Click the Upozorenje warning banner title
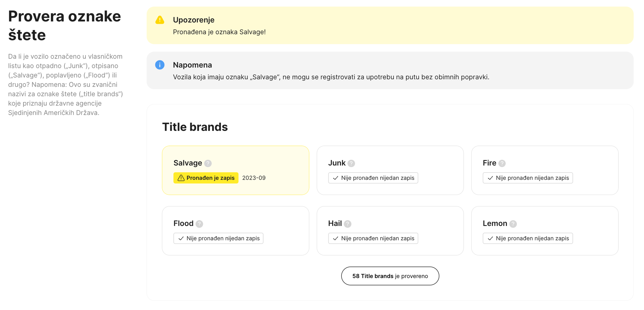The height and width of the screenshot is (310, 644). tap(194, 20)
